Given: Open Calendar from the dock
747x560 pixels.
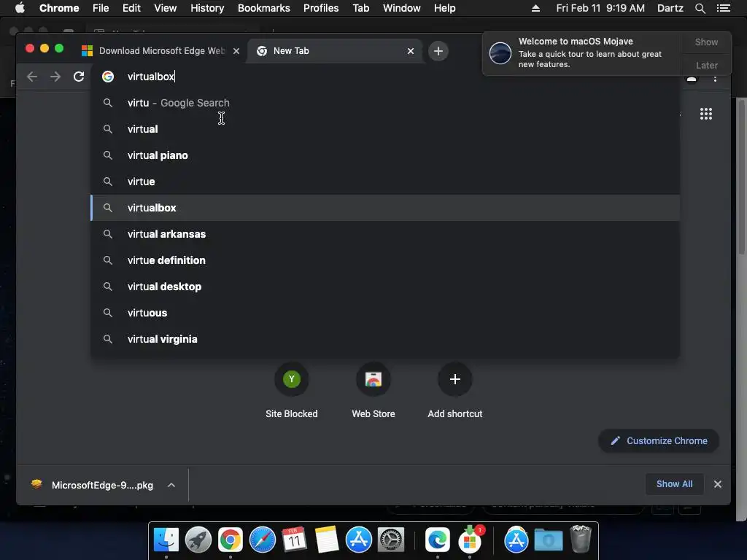Looking at the screenshot, I should [295, 540].
